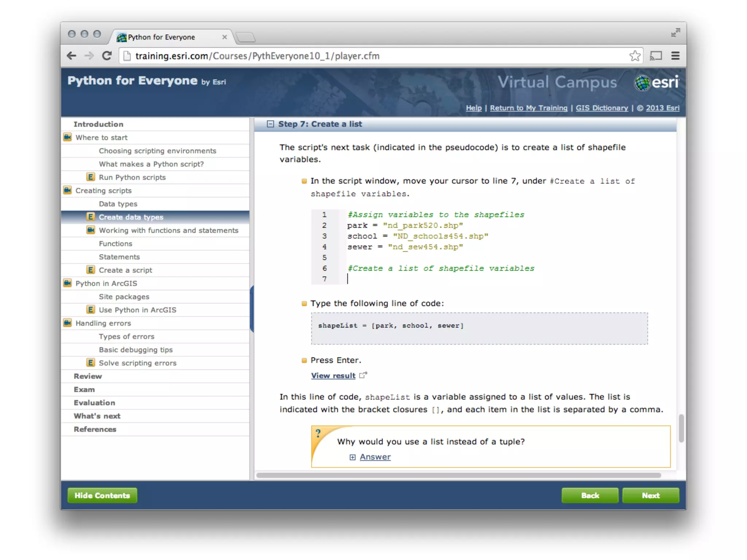747x560 pixels.
Task: Click the cast screen icon
Action: (x=655, y=56)
